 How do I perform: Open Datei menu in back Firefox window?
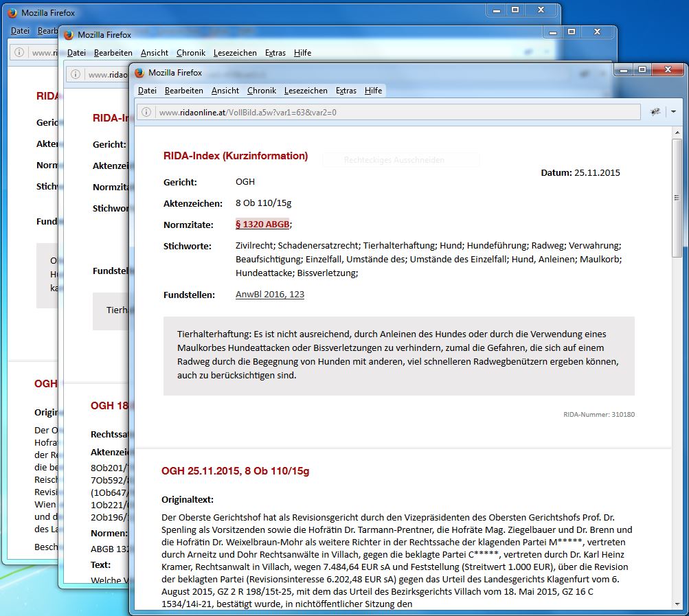point(20,31)
